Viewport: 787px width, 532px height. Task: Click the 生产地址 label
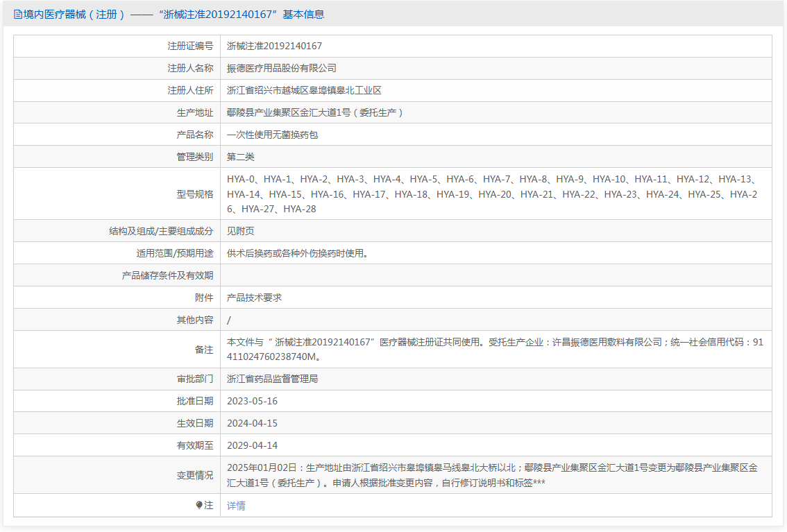tap(195, 112)
